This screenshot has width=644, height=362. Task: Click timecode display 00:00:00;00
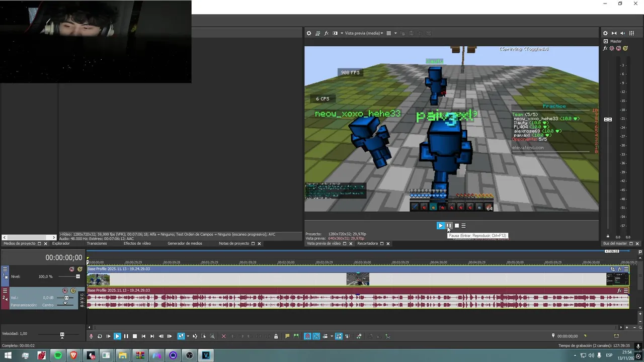(63, 257)
